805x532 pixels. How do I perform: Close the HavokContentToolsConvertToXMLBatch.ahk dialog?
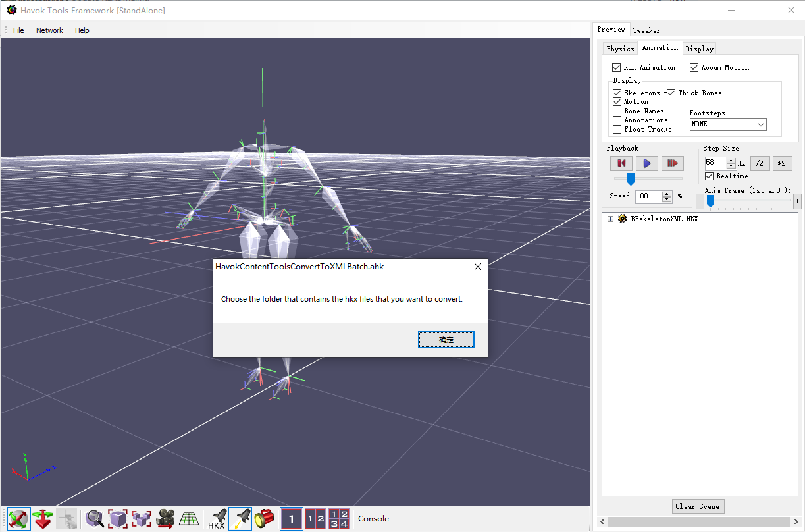478,267
